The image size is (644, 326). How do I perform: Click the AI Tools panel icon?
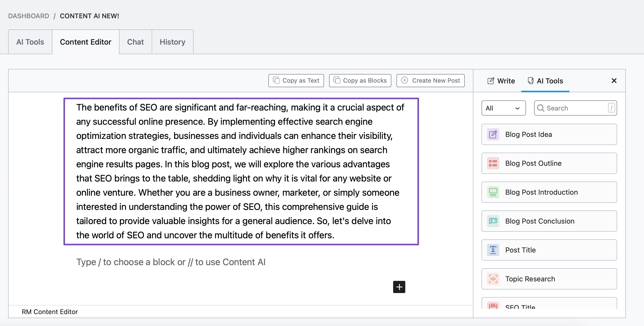[x=531, y=81]
